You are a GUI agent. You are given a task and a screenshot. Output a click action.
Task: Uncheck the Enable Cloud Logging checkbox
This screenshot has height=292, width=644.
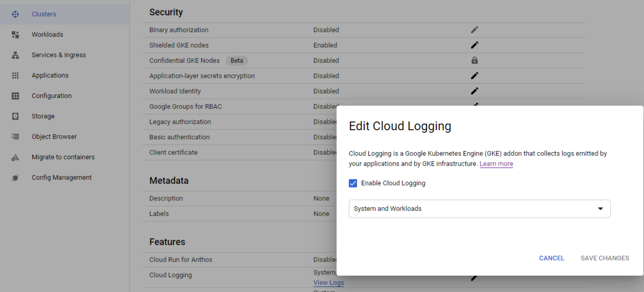353,183
